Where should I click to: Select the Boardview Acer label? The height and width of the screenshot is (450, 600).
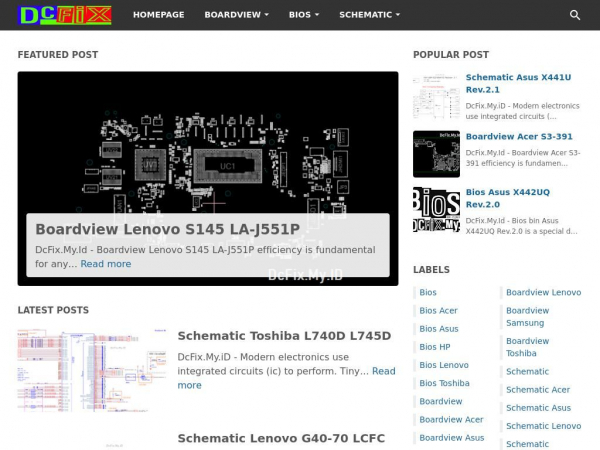click(x=451, y=420)
